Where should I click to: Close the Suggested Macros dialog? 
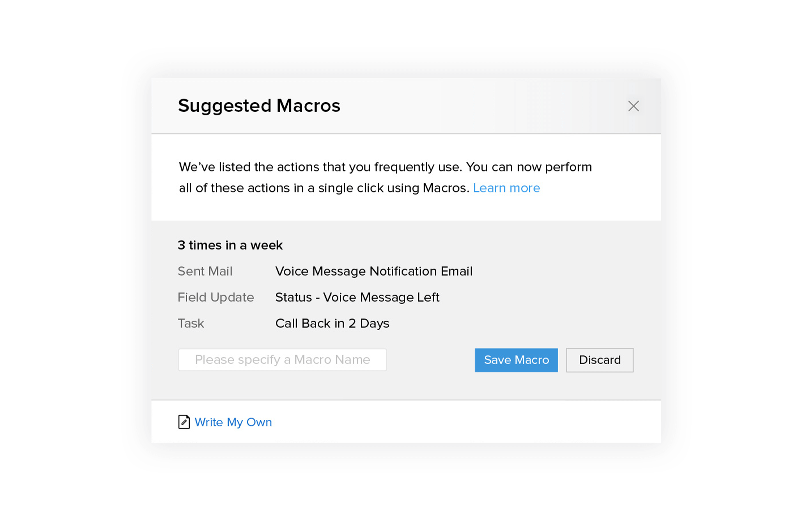click(x=633, y=106)
